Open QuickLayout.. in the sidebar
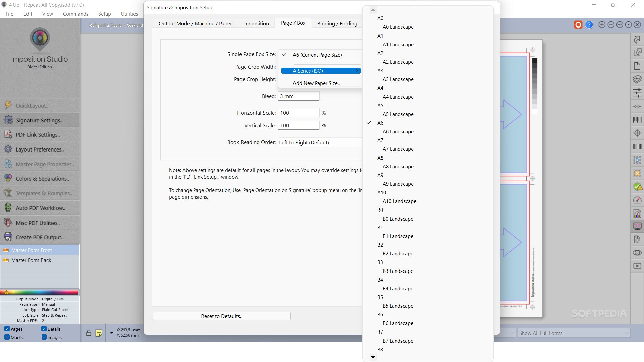644x362 pixels. 40,106
